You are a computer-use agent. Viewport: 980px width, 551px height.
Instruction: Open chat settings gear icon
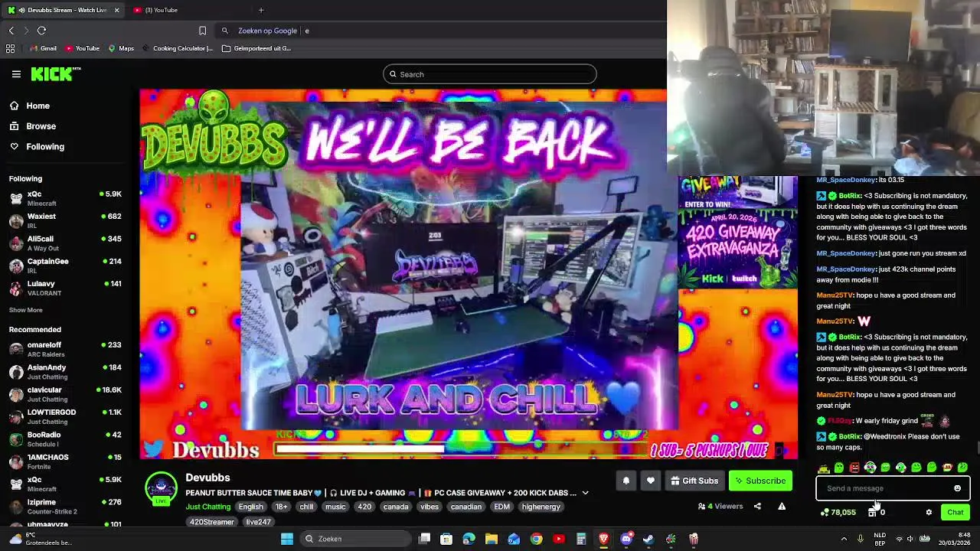click(x=929, y=513)
